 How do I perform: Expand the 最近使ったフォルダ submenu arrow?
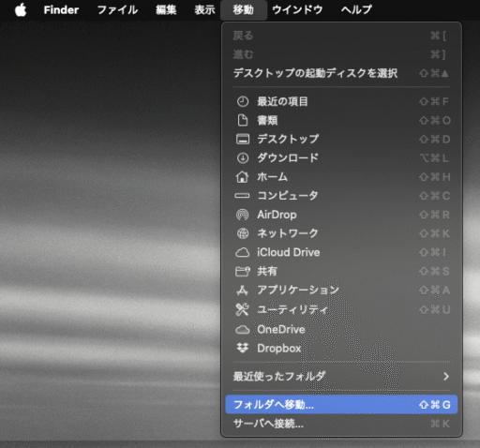446,377
